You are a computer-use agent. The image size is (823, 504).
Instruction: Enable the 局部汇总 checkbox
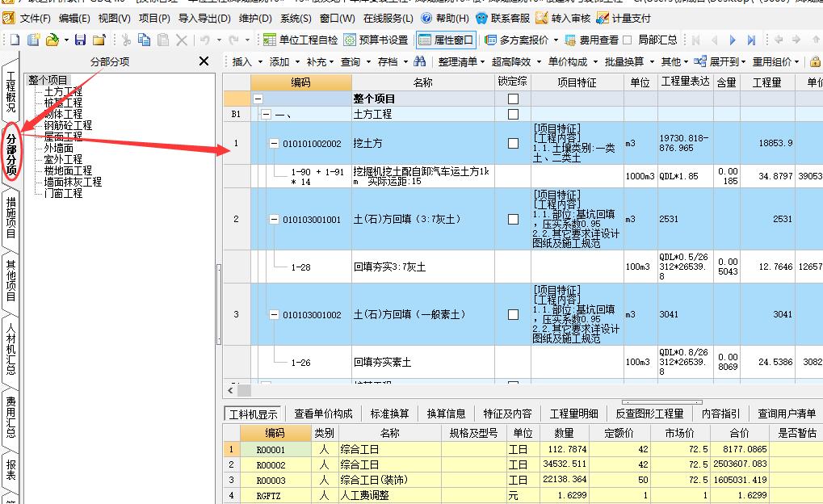tap(628, 40)
